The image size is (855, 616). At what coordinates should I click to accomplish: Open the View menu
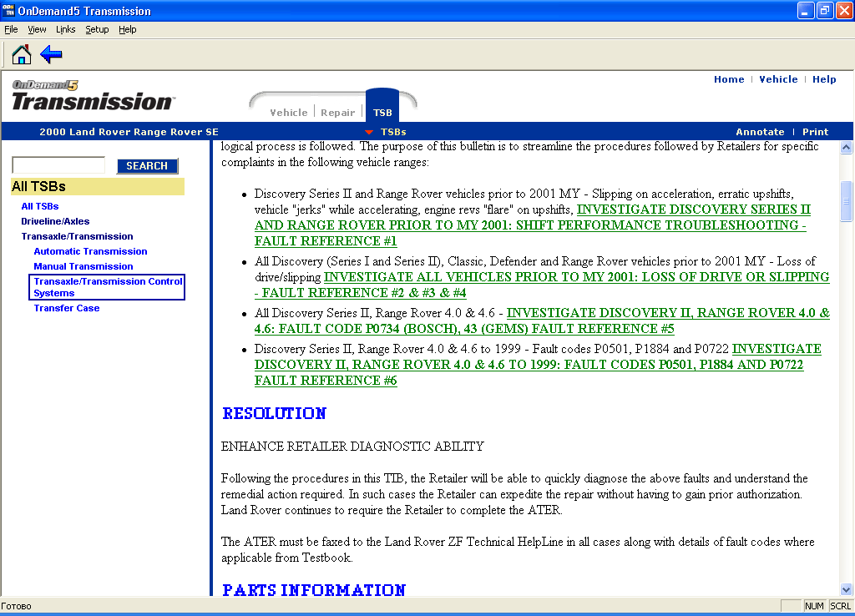click(37, 29)
